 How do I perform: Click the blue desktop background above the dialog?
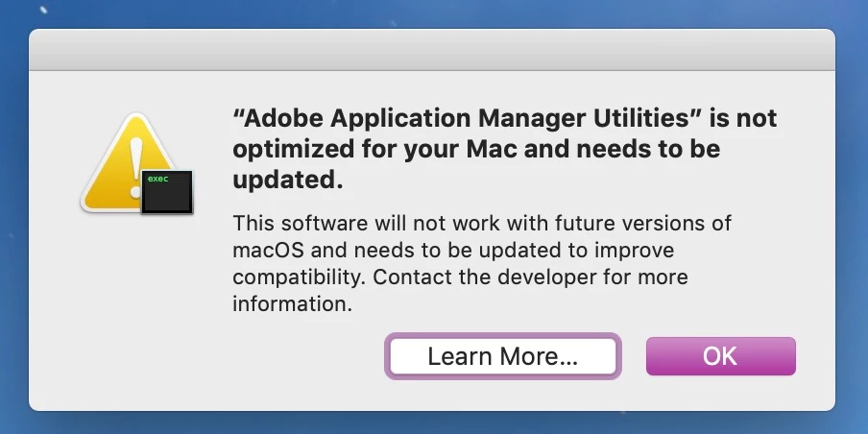click(432, 13)
